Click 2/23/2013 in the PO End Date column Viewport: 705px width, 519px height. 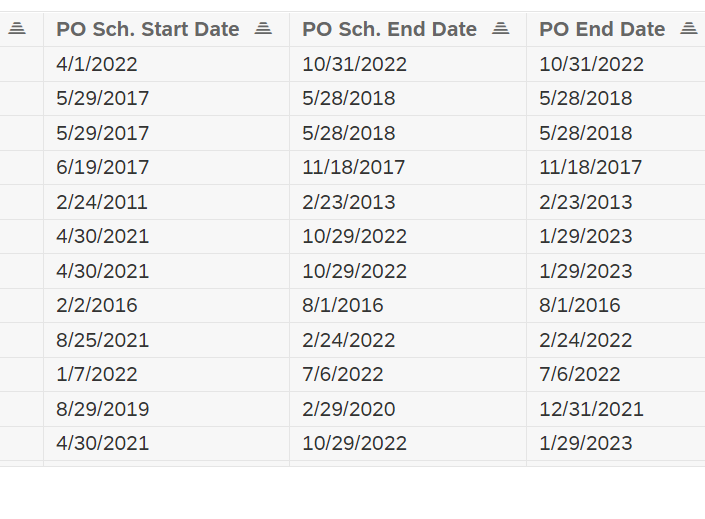click(586, 202)
